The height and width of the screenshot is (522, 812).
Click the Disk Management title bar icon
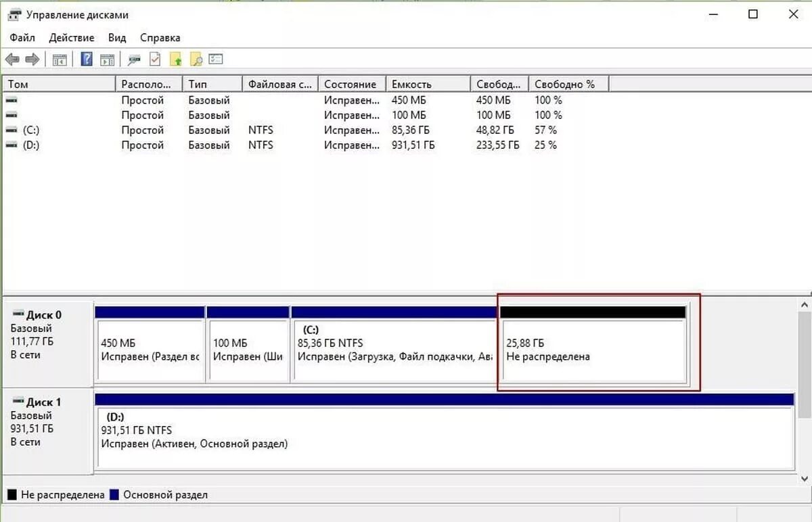pyautogui.click(x=14, y=14)
